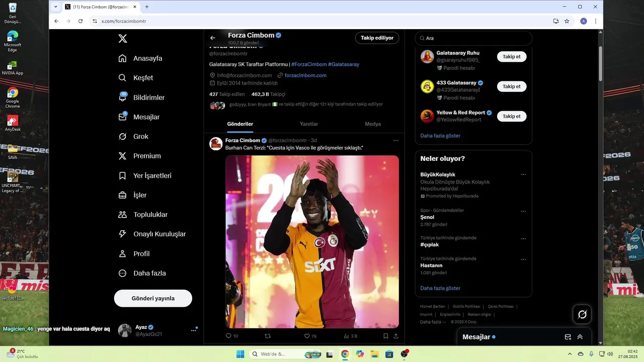
Task: Open Copilot from the taskbar
Action: [x=360, y=354]
